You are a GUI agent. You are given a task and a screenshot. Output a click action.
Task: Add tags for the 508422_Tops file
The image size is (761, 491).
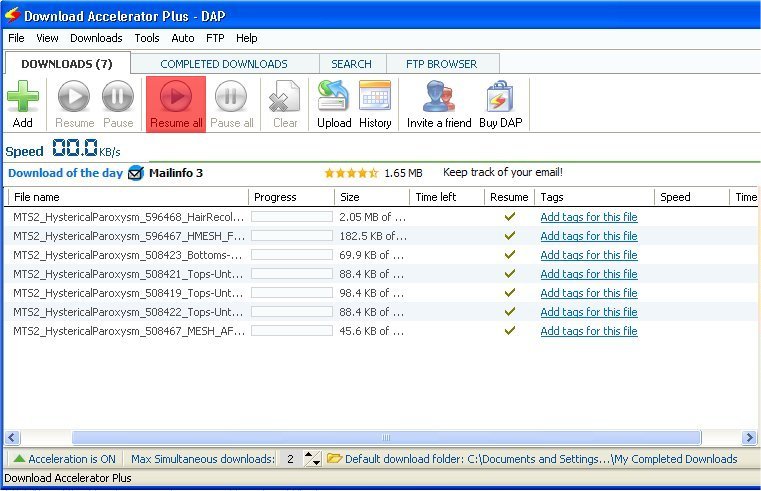point(589,311)
